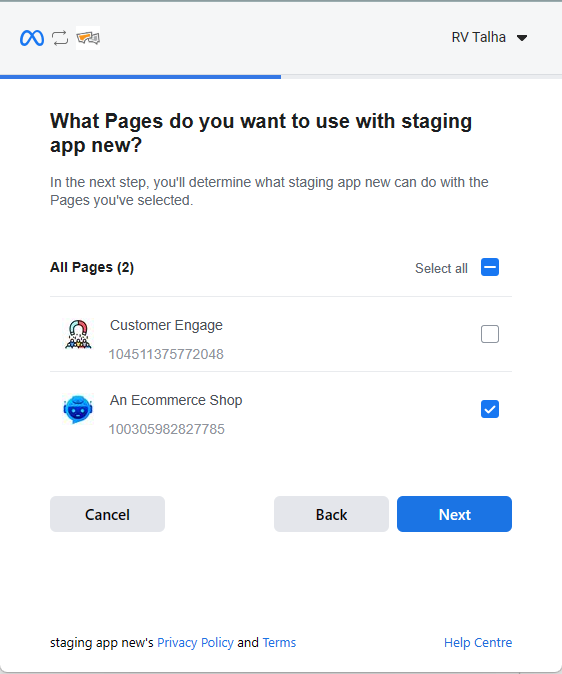Viewport: 562px width, 674px height.
Task: Click the staging app logo icon
Action: [x=88, y=38]
